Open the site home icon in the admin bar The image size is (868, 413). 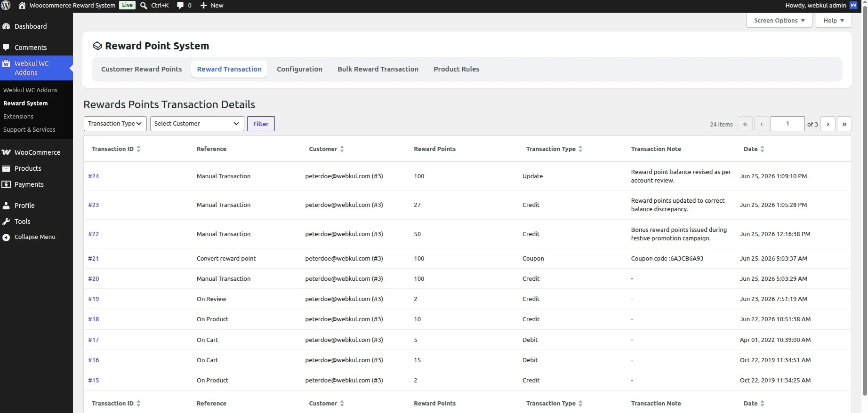point(22,6)
